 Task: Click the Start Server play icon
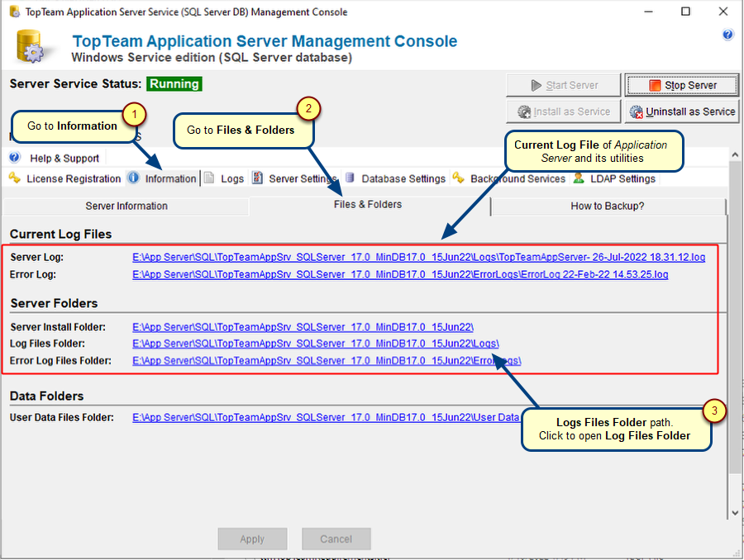pos(537,85)
